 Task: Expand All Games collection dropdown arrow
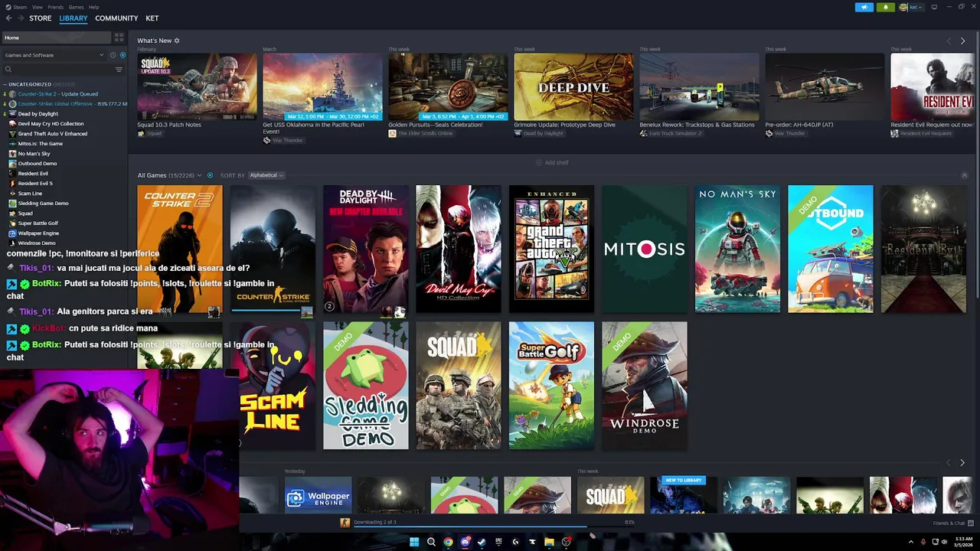200,175
